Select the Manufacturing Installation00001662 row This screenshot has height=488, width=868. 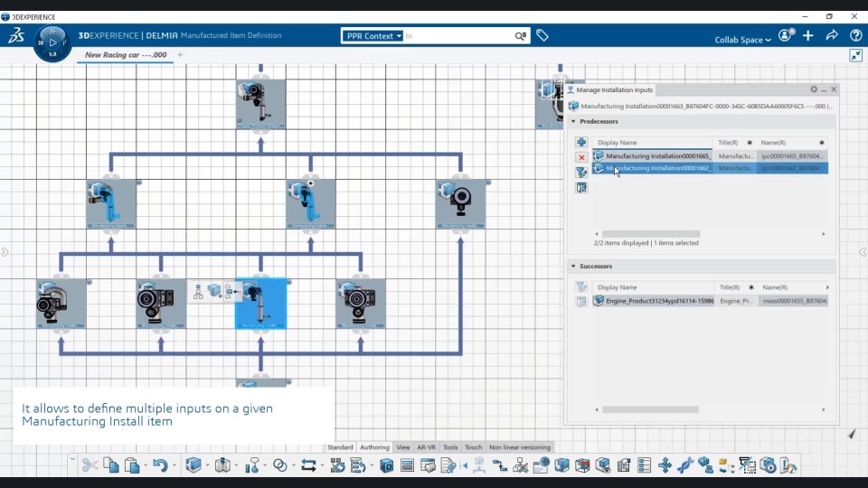click(711, 168)
